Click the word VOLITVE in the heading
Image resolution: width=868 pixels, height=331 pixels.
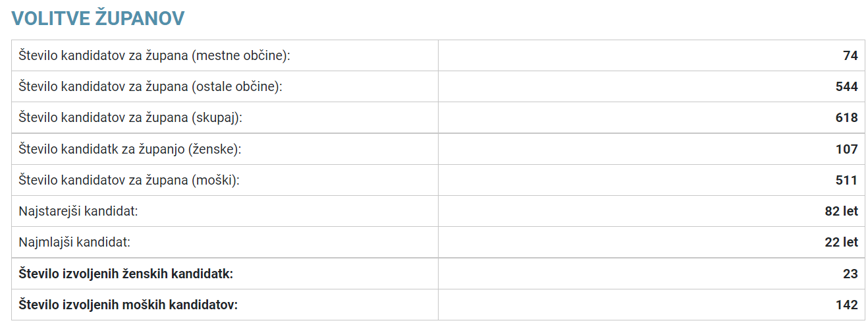pyautogui.click(x=51, y=18)
